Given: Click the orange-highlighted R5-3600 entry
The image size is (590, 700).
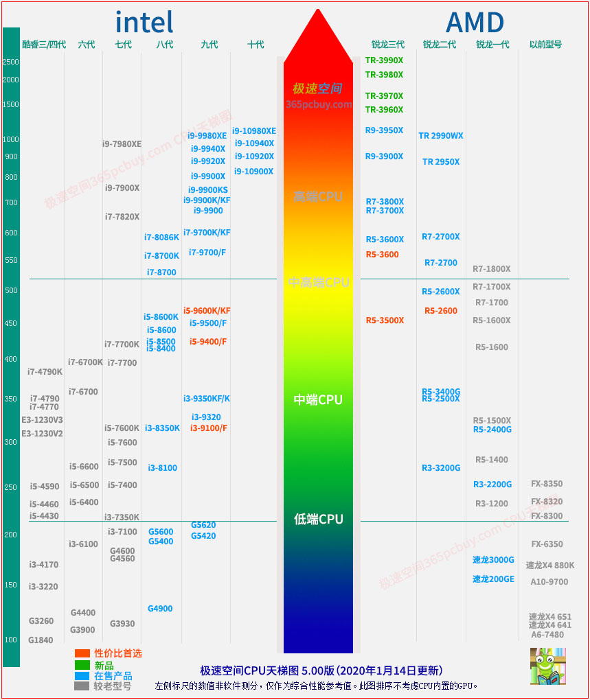Looking at the screenshot, I should tap(382, 254).
